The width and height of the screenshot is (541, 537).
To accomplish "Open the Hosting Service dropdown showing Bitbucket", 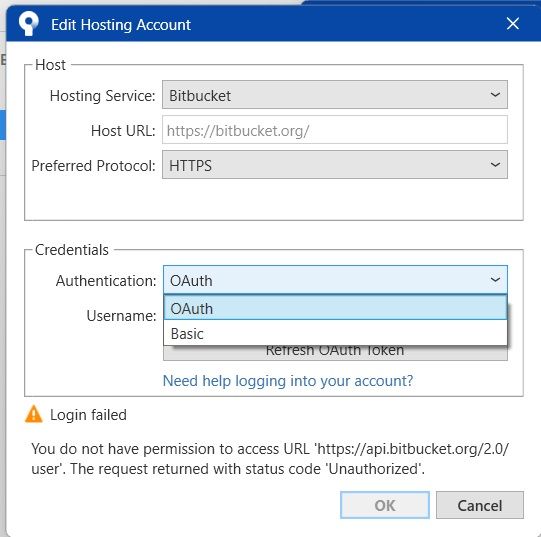I will [x=335, y=95].
